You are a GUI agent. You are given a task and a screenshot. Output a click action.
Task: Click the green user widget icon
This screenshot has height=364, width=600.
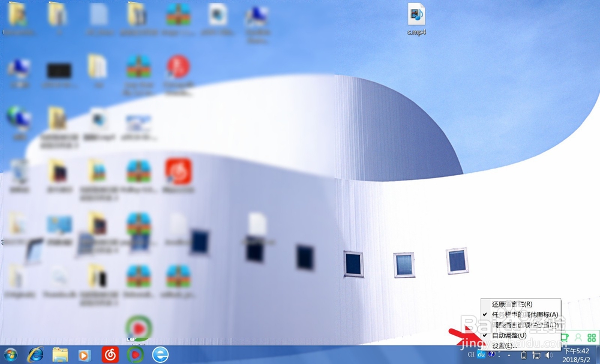coord(578,338)
